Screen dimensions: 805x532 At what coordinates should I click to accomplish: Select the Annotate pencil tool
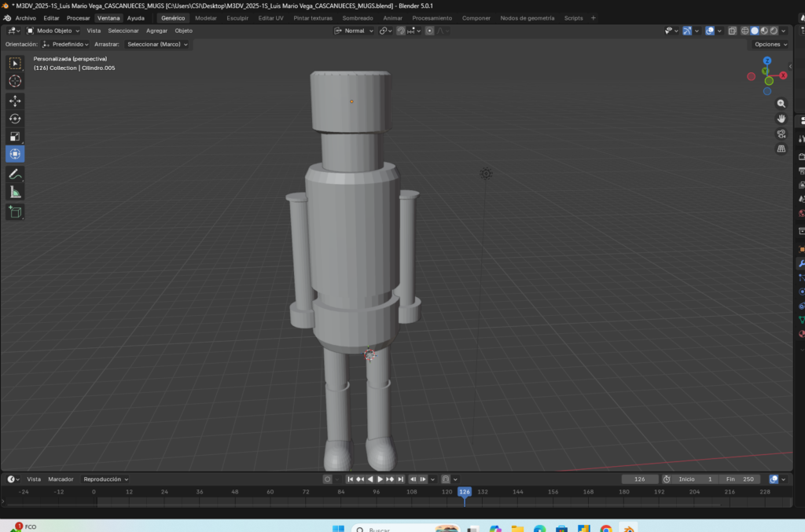tap(15, 174)
